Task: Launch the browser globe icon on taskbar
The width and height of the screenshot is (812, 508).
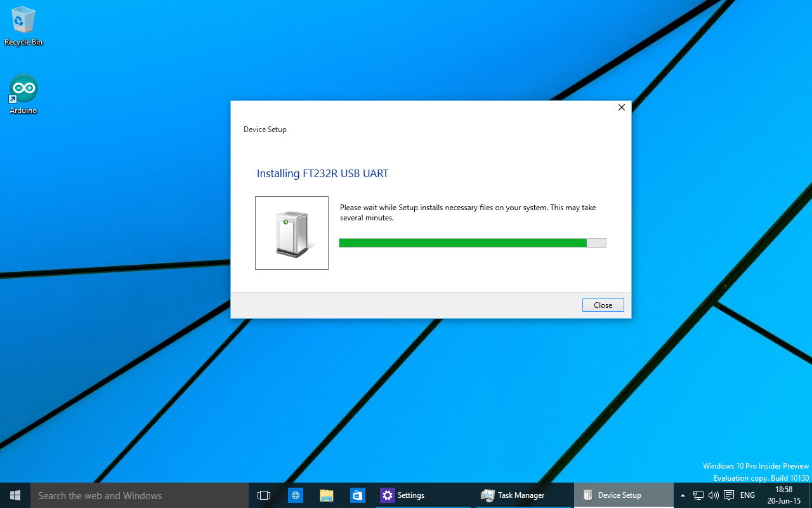Action: tap(296, 495)
